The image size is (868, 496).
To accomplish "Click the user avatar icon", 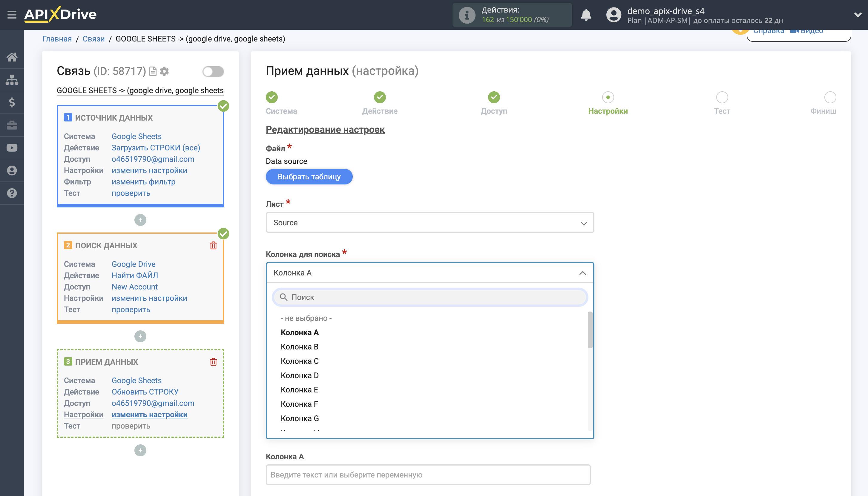I will coord(614,15).
